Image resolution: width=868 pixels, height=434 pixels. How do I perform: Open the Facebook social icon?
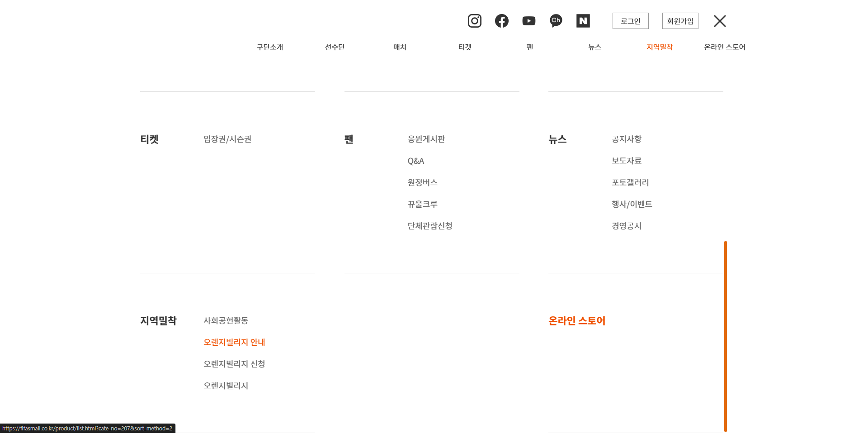pyautogui.click(x=501, y=21)
